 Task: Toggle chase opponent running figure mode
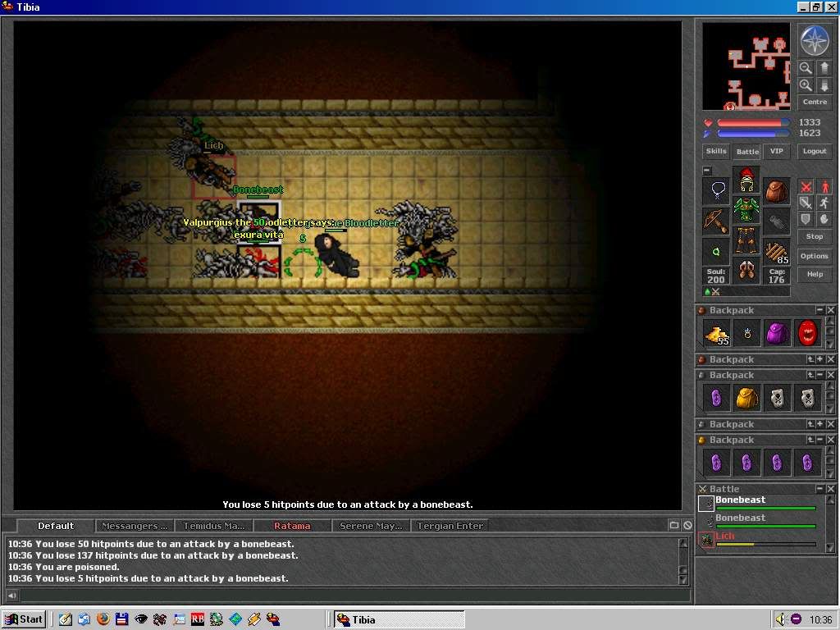[x=824, y=203]
